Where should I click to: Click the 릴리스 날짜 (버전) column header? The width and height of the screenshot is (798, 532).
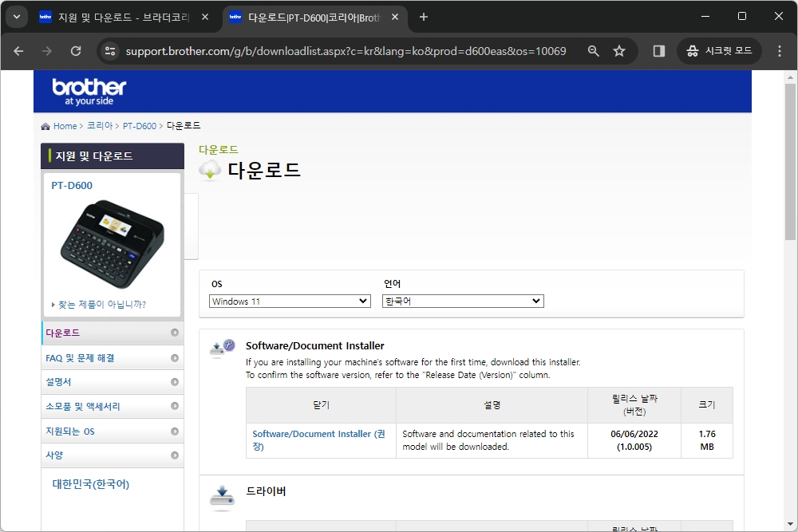click(x=634, y=405)
